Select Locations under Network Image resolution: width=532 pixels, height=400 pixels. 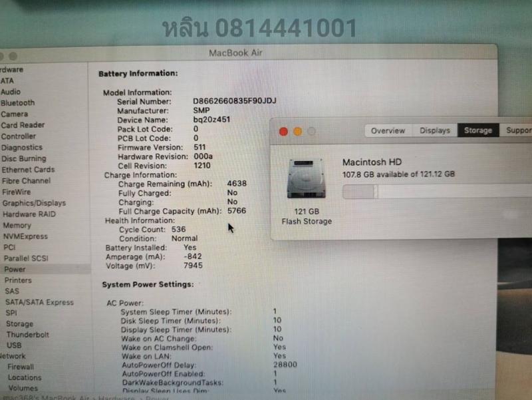point(25,377)
